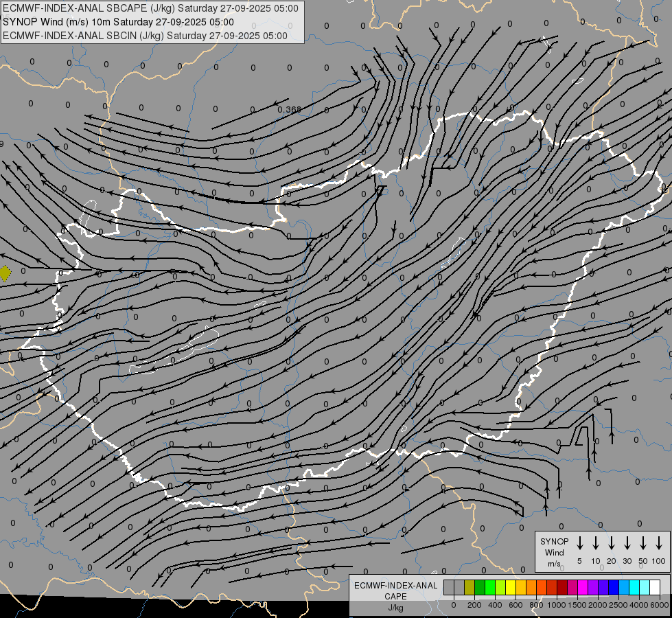Click the 2000 tick on CAPE scale

click(598, 605)
